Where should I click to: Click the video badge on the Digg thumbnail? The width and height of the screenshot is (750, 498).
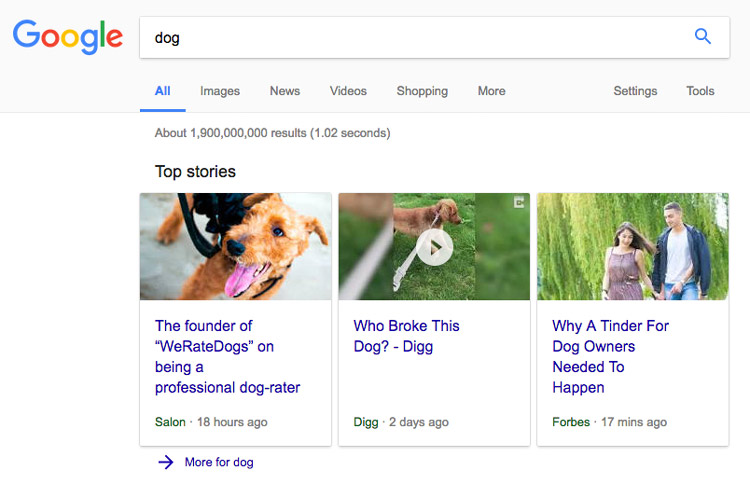click(x=519, y=202)
